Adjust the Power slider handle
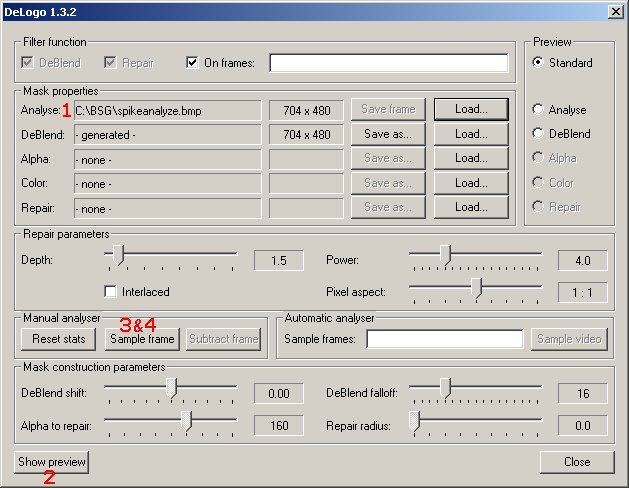629x488 pixels. 445,255
